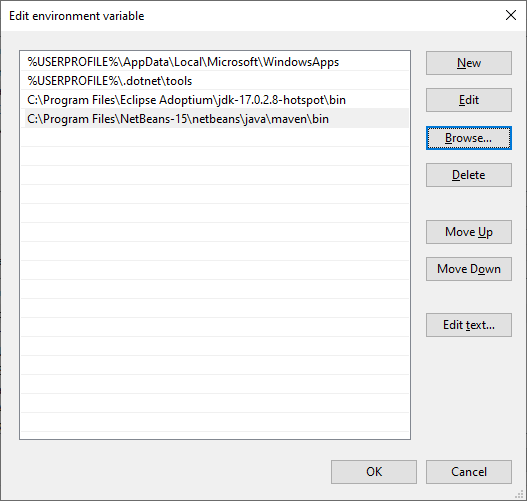The width and height of the screenshot is (527, 501).
Task: Move the selected entry down
Action: click(x=469, y=269)
